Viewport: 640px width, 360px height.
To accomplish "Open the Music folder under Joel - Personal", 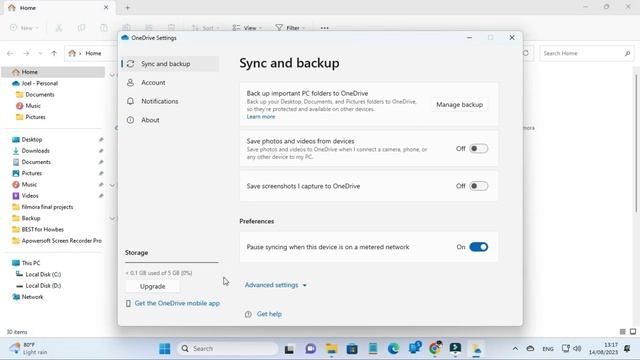I will 33,106.
